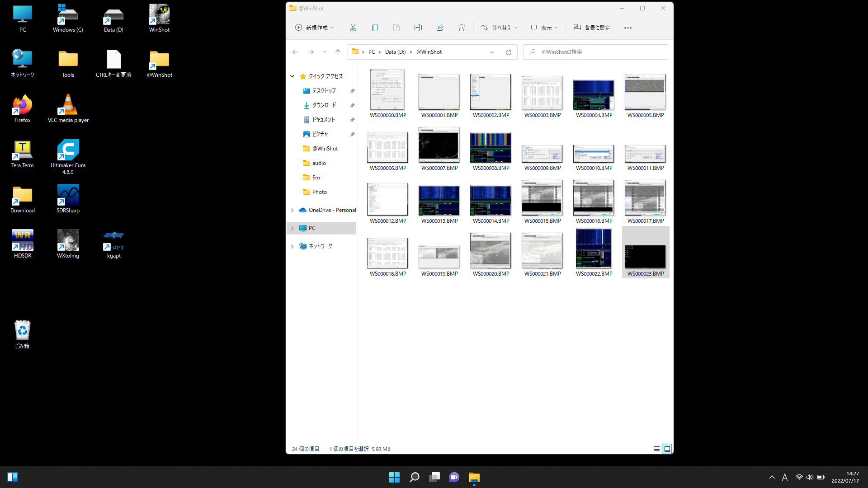Collapse the Quick access tree node
The image size is (868, 488).
(292, 76)
